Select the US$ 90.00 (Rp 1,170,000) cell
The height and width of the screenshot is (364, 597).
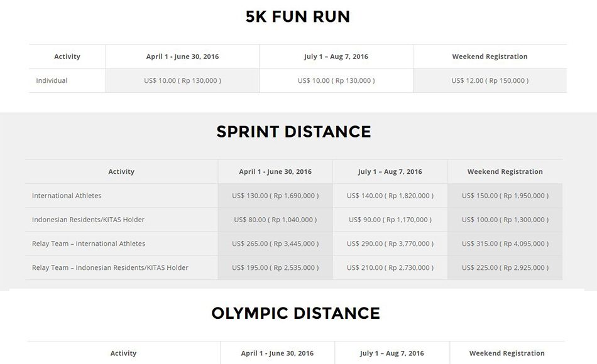coord(390,220)
